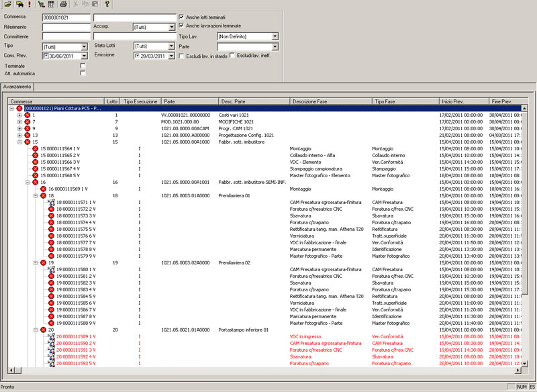Click the vertical scrollbar down arrow
Screen dimensions: 537x392
coord(524,364)
